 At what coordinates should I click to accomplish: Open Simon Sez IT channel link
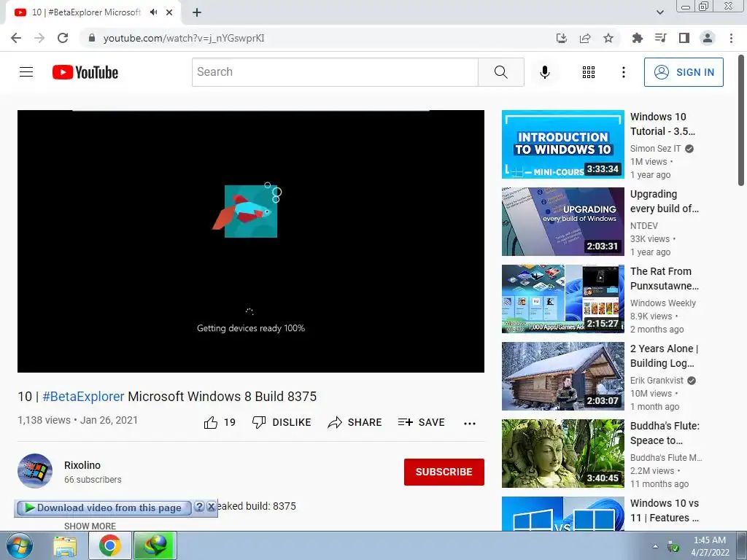[x=656, y=149]
